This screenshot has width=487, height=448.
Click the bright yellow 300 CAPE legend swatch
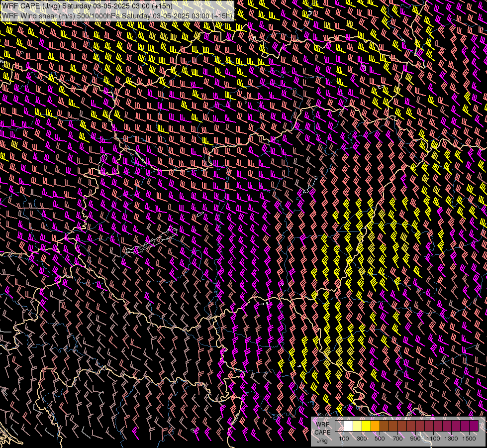click(367, 426)
